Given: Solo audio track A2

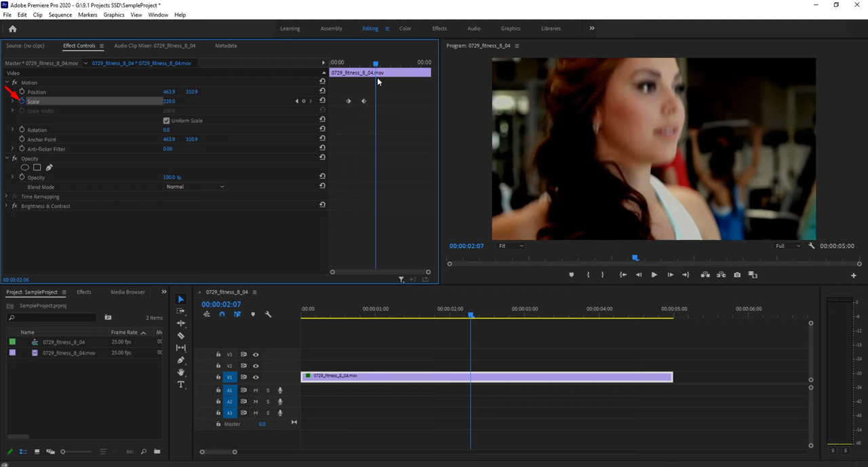Looking at the screenshot, I should (267, 401).
